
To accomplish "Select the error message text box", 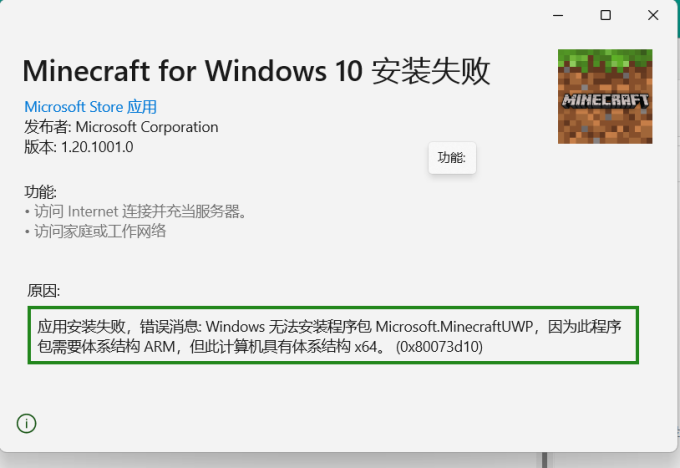I will [x=333, y=335].
